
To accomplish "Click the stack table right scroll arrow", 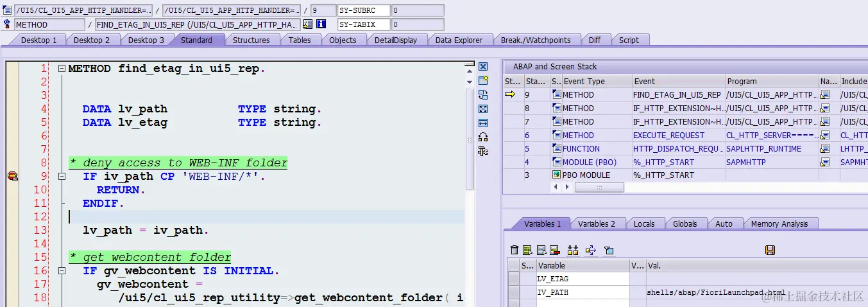I will click(x=566, y=188).
